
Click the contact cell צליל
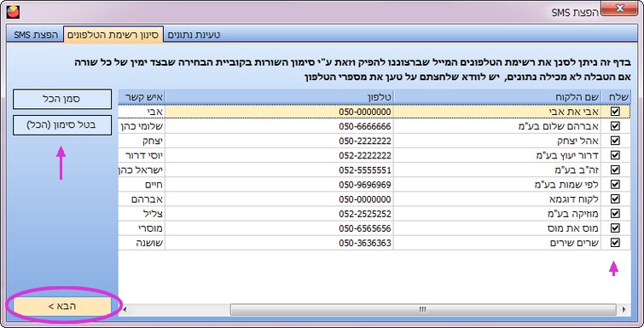click(142, 214)
